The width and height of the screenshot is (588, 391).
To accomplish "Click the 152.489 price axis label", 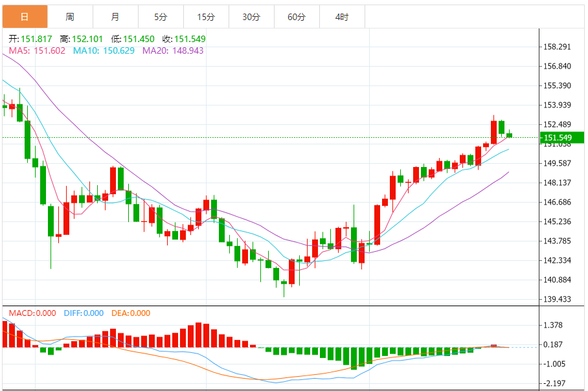I will pos(558,124).
